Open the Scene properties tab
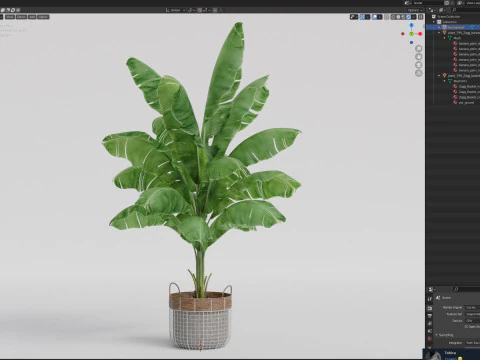 (430, 331)
